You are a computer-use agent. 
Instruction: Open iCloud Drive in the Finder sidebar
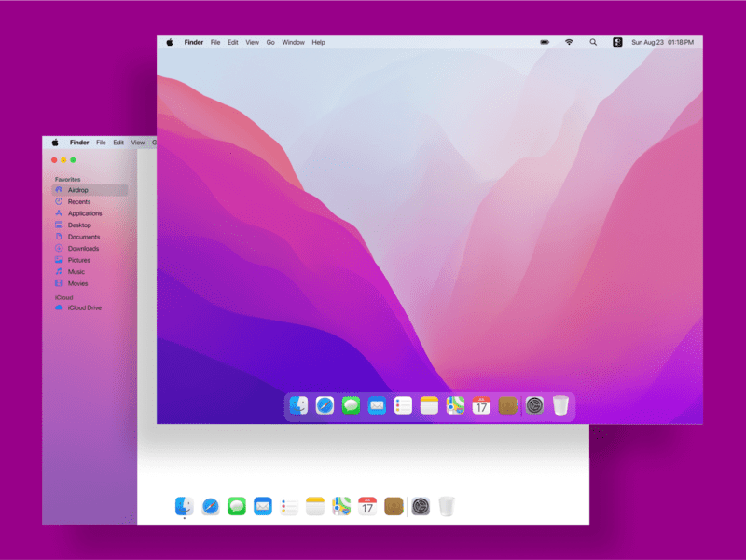[x=90, y=307]
